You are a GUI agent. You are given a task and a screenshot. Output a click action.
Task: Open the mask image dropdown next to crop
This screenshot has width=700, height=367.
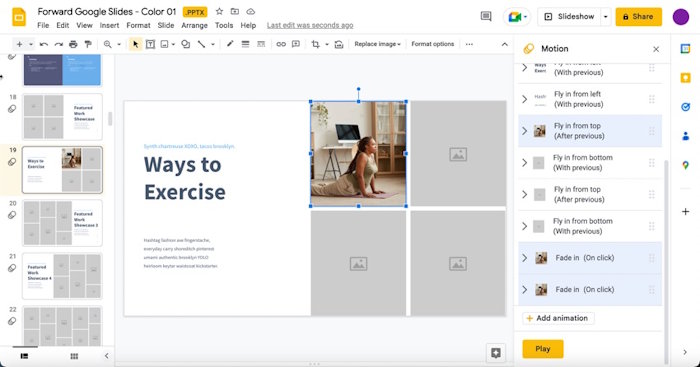pyautogui.click(x=327, y=44)
